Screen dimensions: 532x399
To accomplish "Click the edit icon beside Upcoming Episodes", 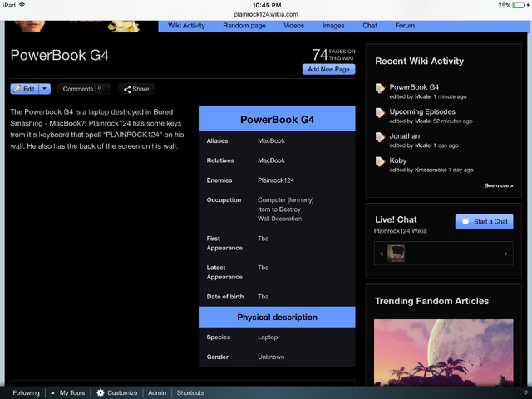I will 380,112.
